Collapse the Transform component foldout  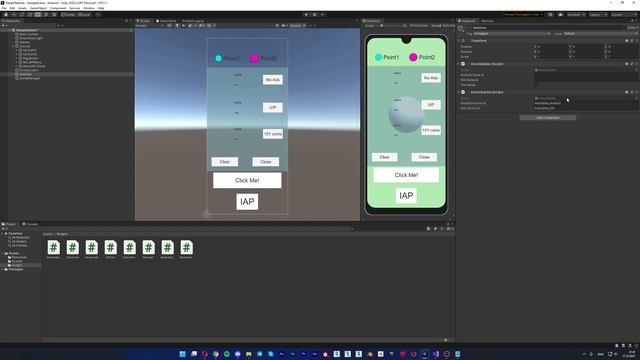(459, 41)
